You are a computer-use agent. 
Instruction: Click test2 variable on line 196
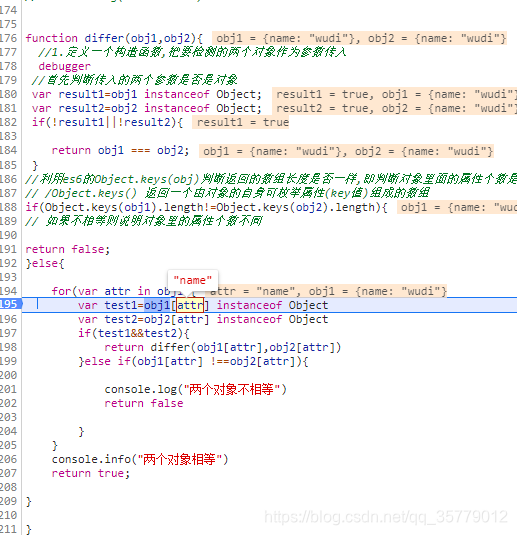point(120,319)
